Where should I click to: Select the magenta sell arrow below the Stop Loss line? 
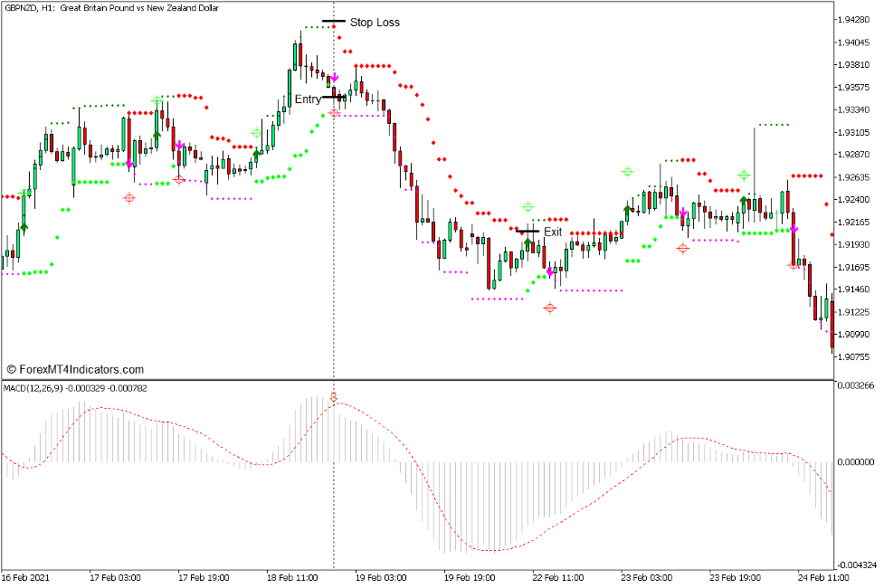336,77
